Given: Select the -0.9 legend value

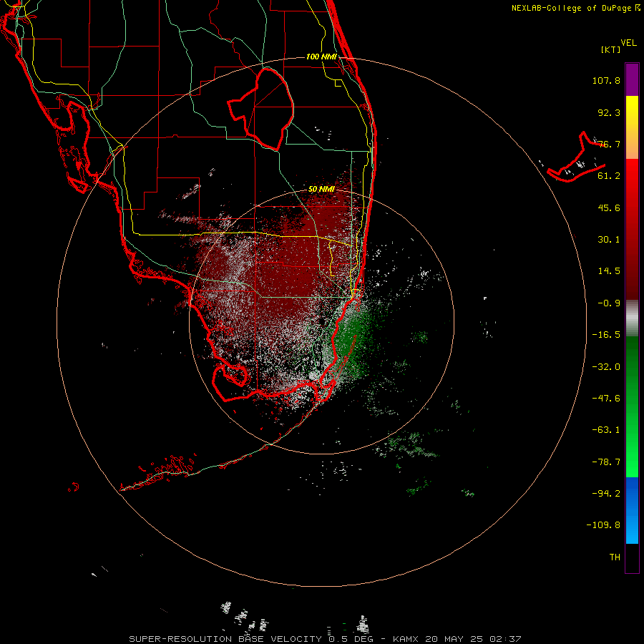Looking at the screenshot, I should tap(609, 303).
